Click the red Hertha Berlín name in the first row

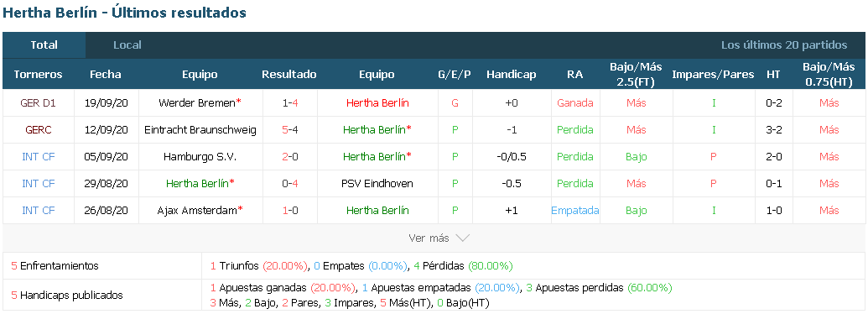tap(377, 102)
